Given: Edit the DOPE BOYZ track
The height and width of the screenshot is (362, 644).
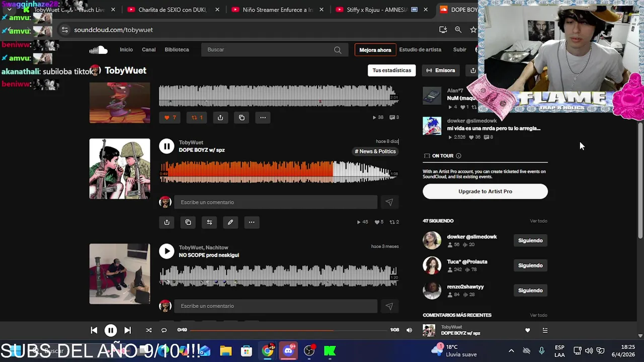Looking at the screenshot, I should click(230, 222).
